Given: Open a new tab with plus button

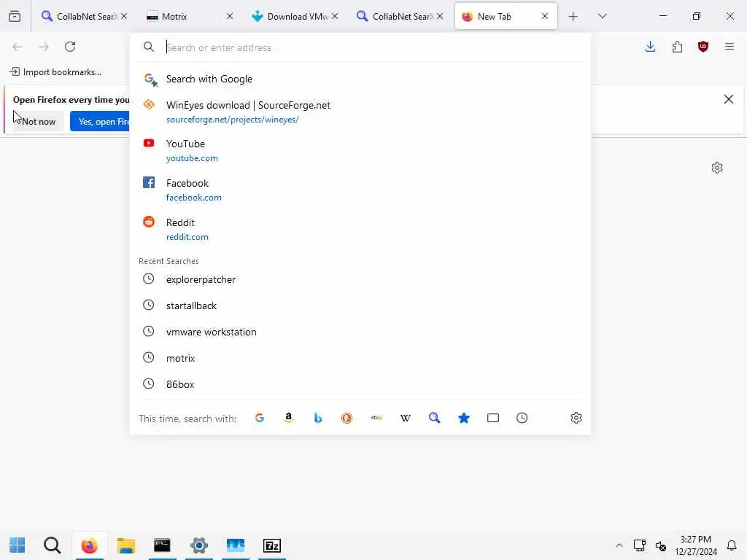Looking at the screenshot, I should pos(573,17).
